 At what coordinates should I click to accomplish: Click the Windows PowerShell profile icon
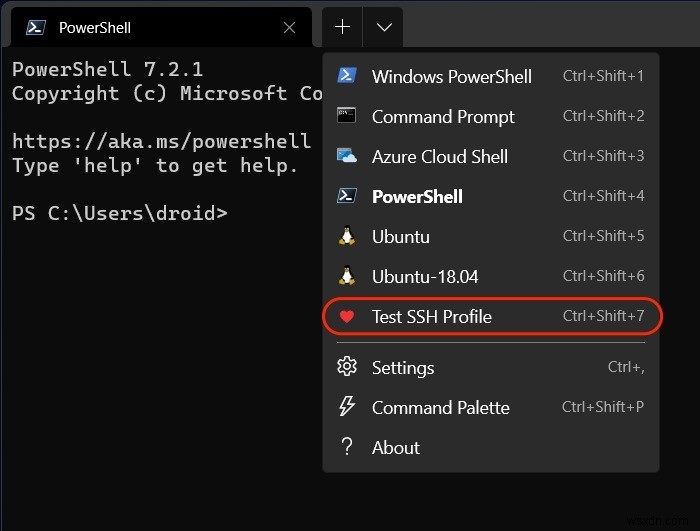coord(347,76)
